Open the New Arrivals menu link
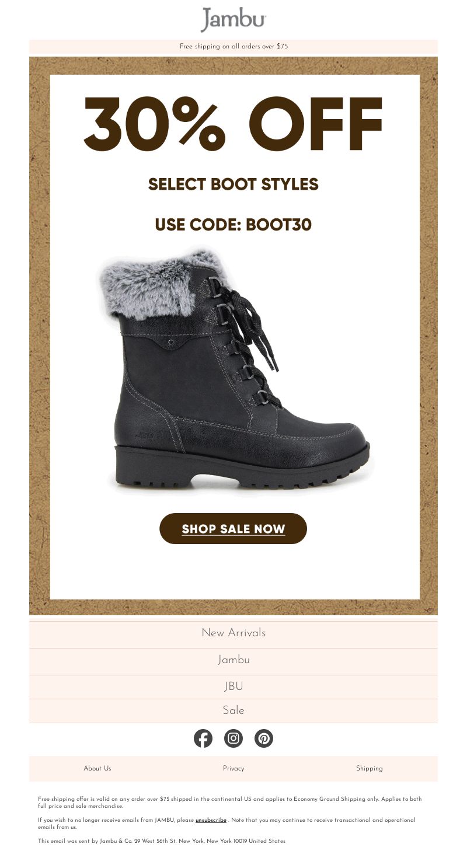This screenshot has height=868, width=467. click(233, 633)
